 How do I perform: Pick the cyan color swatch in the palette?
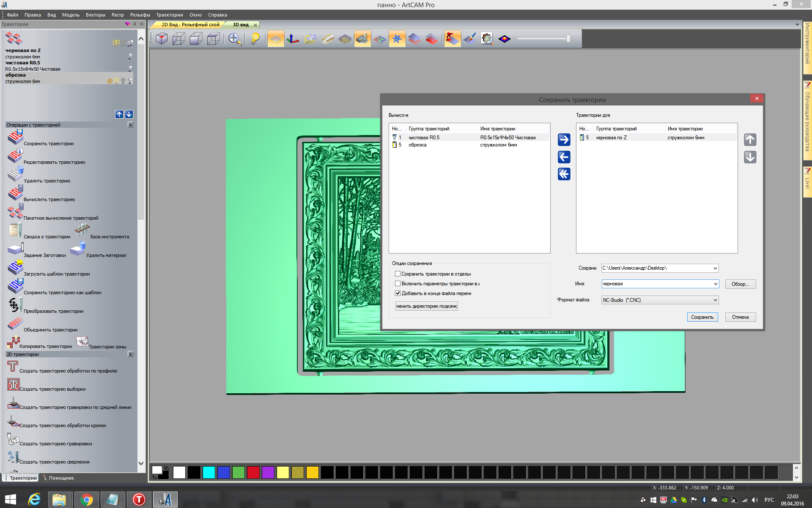(208, 472)
